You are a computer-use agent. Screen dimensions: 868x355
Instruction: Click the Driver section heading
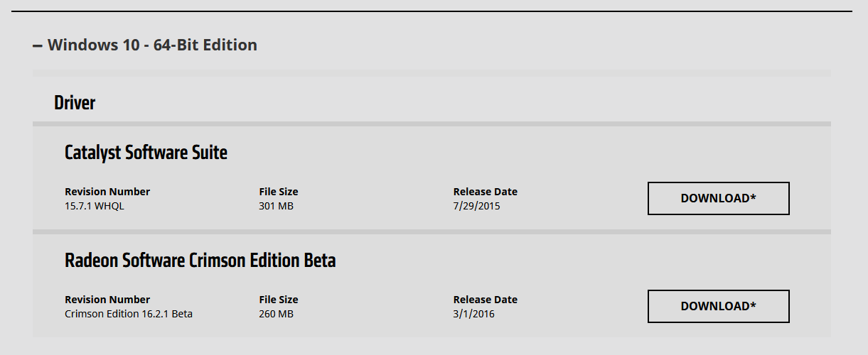coord(75,103)
